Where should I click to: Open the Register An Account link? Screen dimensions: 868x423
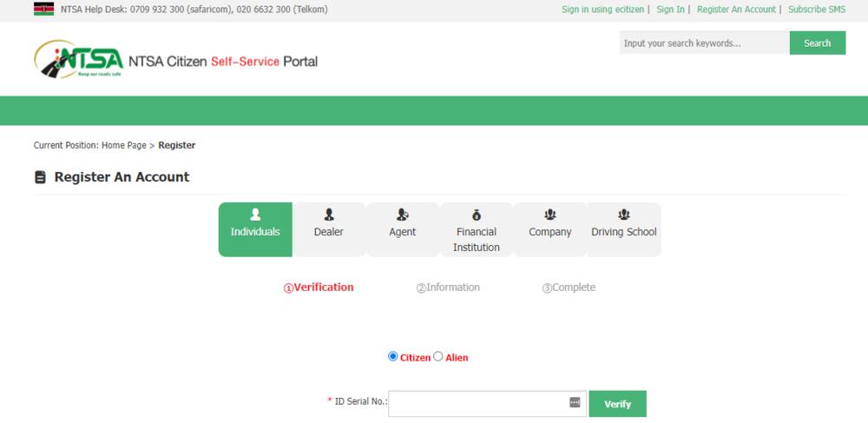[736, 10]
